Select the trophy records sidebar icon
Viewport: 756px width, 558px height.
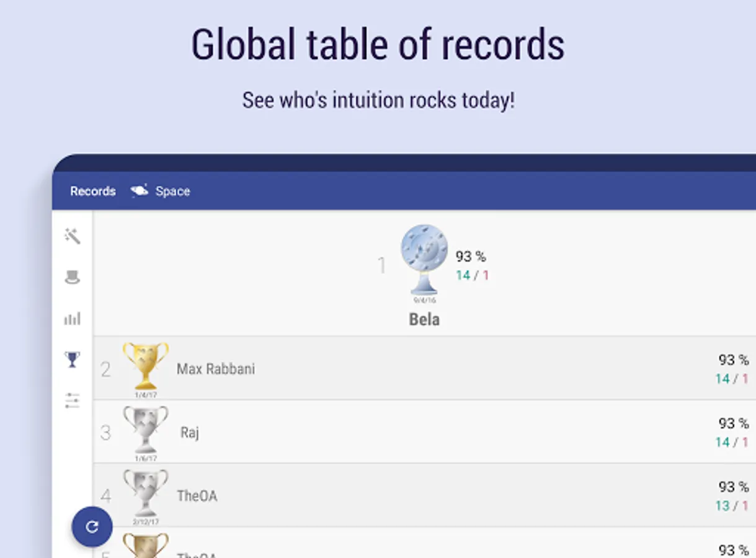click(x=73, y=359)
